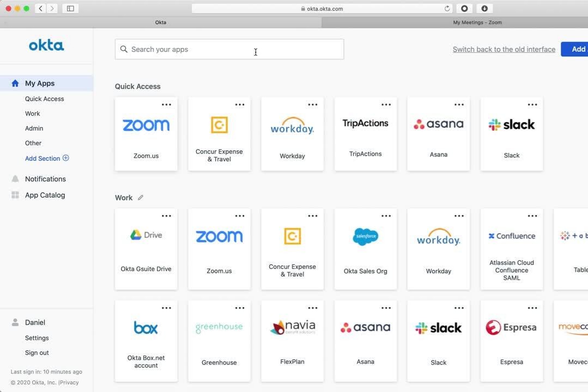Click the Sign out link
588x392 pixels.
pyautogui.click(x=37, y=353)
